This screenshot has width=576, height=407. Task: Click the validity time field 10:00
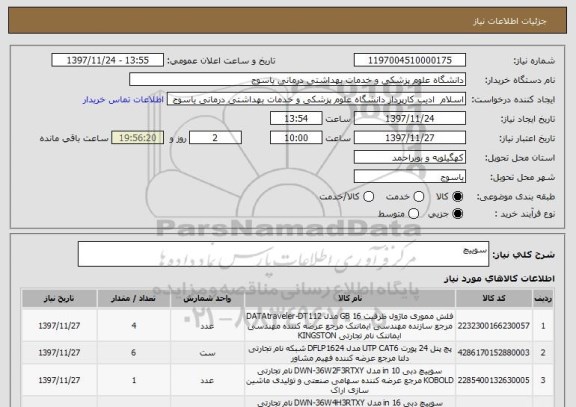coord(296,138)
